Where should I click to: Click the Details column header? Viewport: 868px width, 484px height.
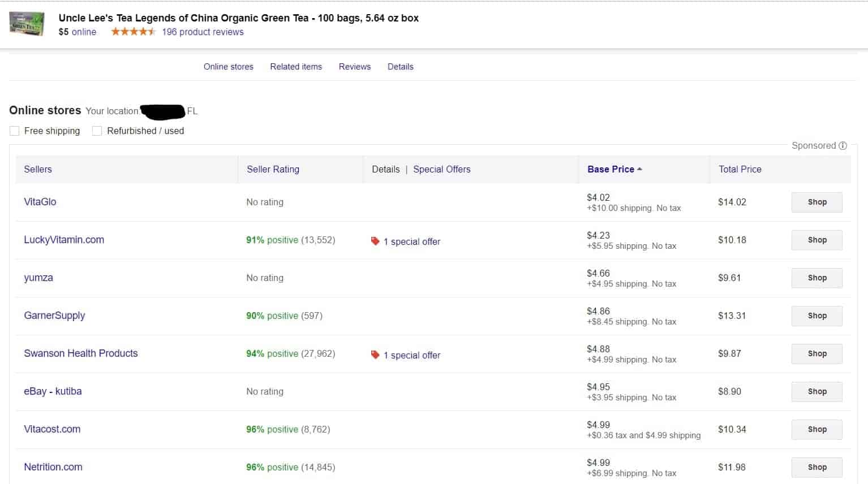pyautogui.click(x=385, y=169)
